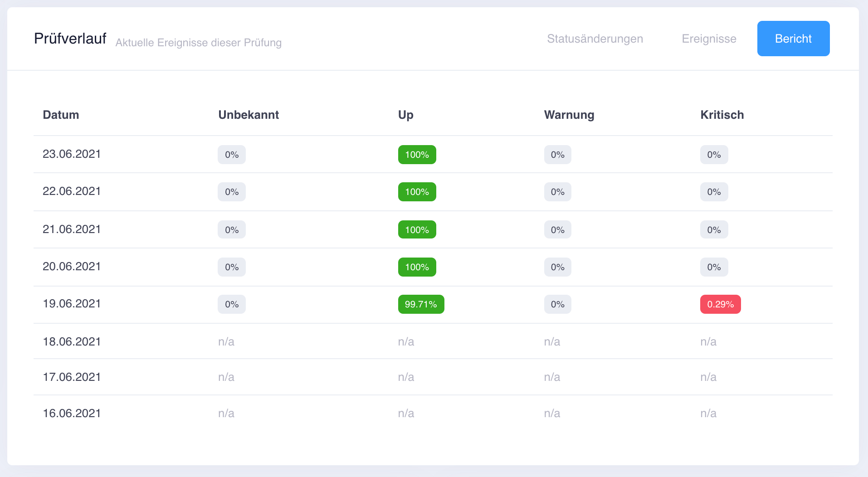868x477 pixels.
Task: Open the Statusänderungen view
Action: pyautogui.click(x=595, y=39)
